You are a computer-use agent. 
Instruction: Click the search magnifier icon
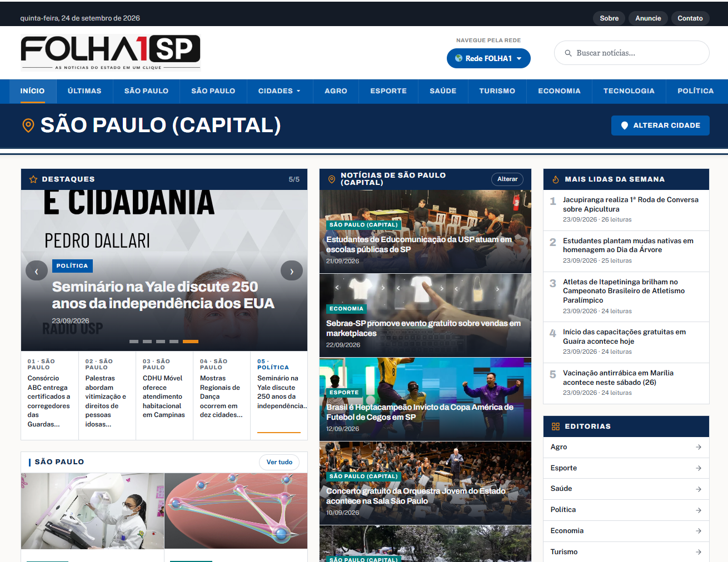click(x=568, y=53)
